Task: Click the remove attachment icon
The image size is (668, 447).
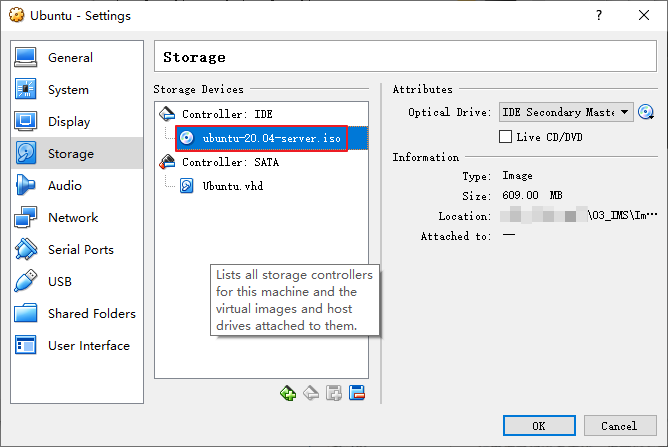Action: point(357,393)
